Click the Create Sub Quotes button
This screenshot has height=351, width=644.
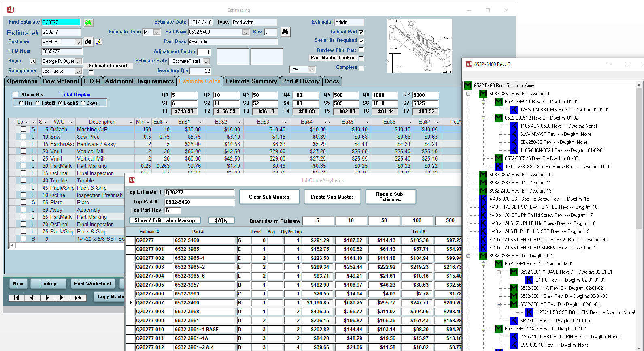click(332, 197)
